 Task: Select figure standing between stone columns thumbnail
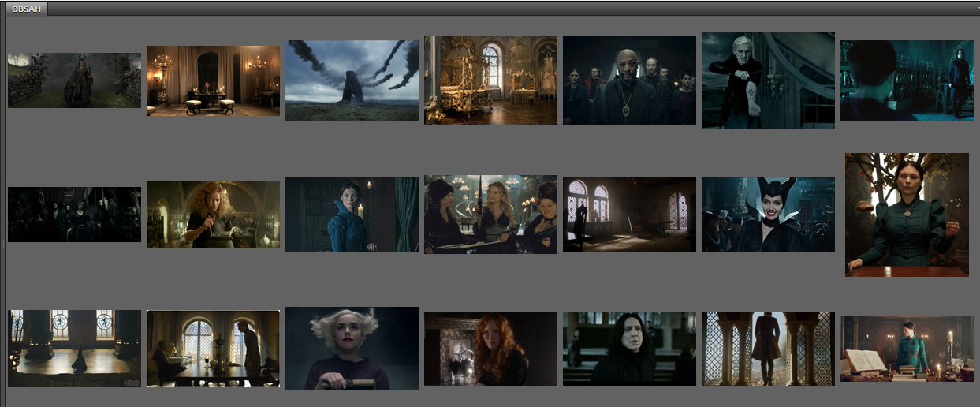[x=768, y=349]
